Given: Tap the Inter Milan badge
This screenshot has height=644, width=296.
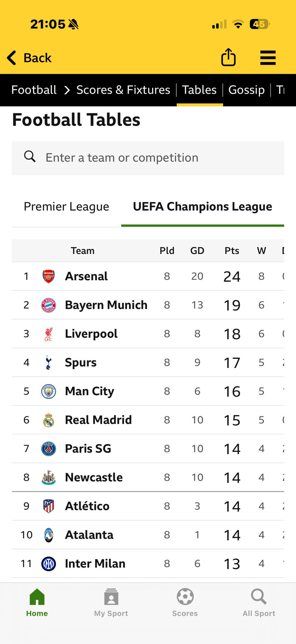Looking at the screenshot, I should (49, 564).
